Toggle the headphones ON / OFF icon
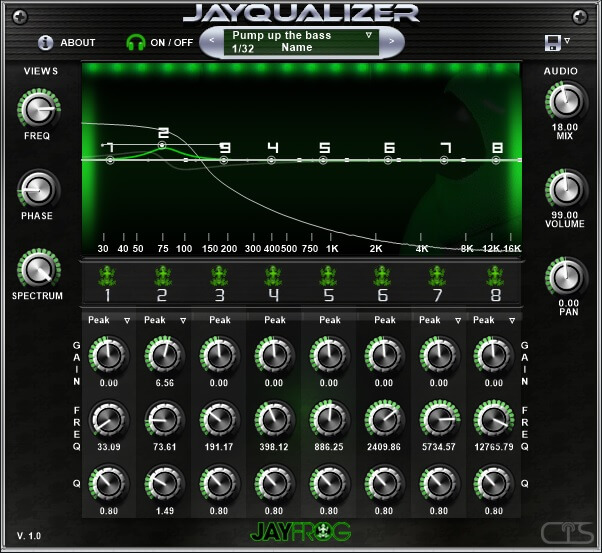Image resolution: width=602 pixels, height=553 pixels. [136, 42]
